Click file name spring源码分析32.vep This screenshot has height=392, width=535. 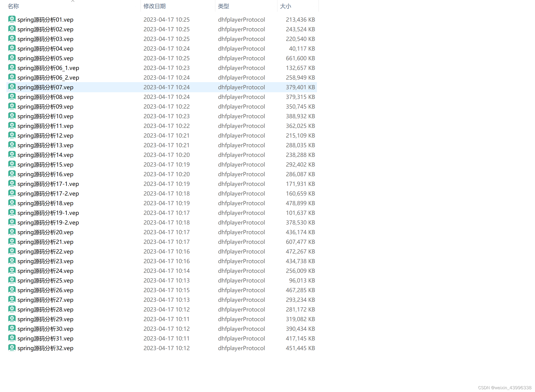point(46,349)
